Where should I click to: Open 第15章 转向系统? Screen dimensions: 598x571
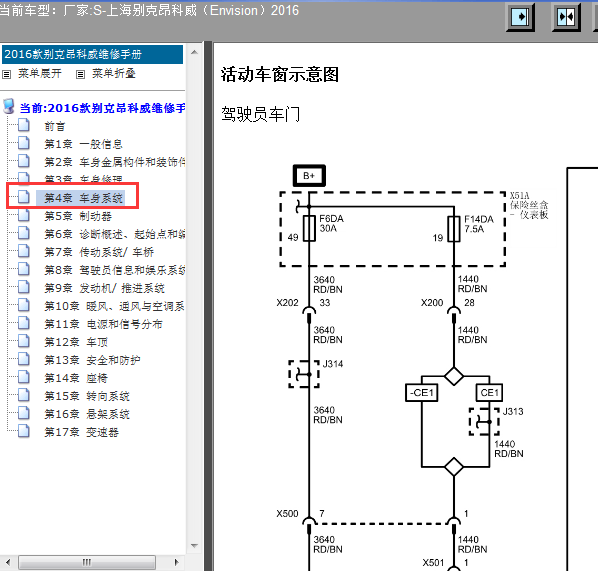87,396
